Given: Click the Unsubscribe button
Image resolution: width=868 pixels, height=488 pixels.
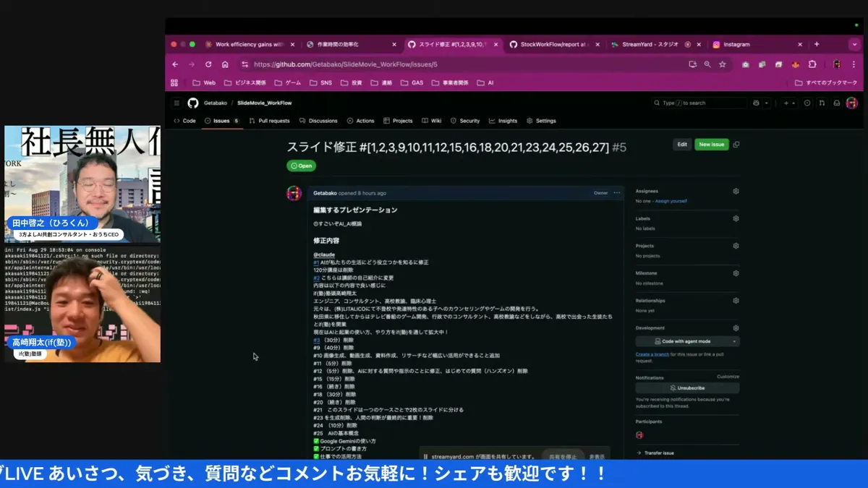Looking at the screenshot, I should [x=687, y=388].
